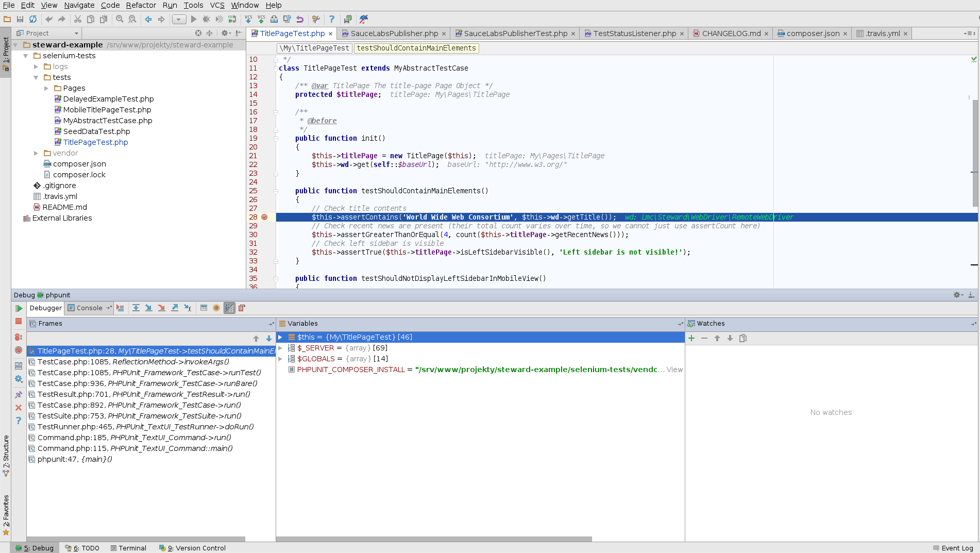
Task: Click the Save All toolbar icon
Action: 20,19
